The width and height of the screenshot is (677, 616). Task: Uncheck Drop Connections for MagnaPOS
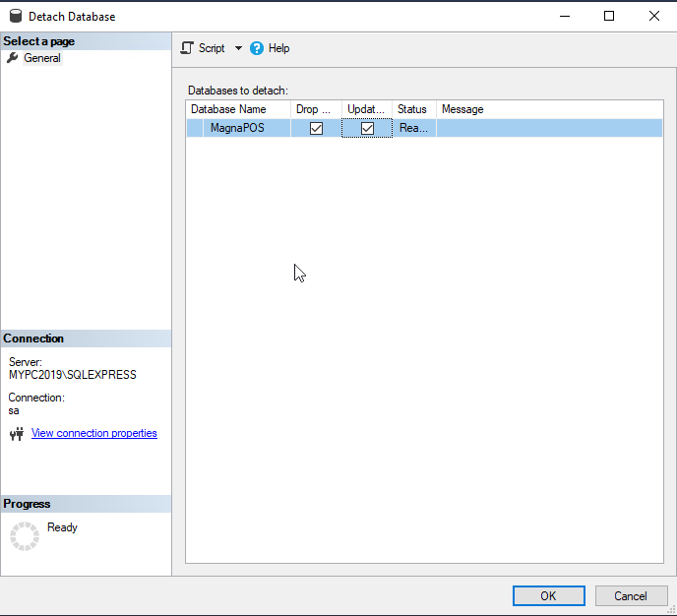pyautogui.click(x=316, y=129)
